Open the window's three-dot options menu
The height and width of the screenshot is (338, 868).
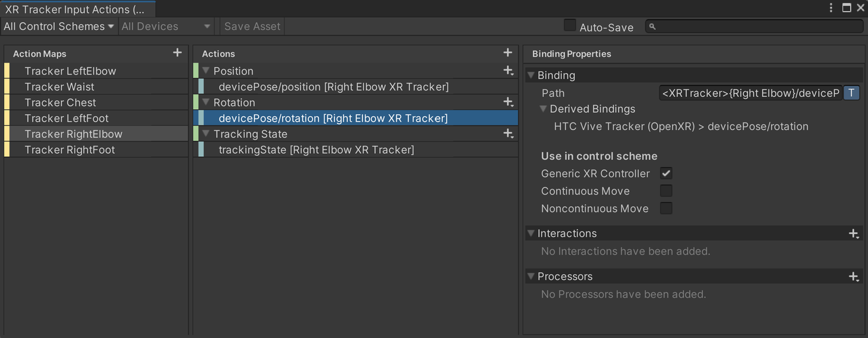coord(831,8)
